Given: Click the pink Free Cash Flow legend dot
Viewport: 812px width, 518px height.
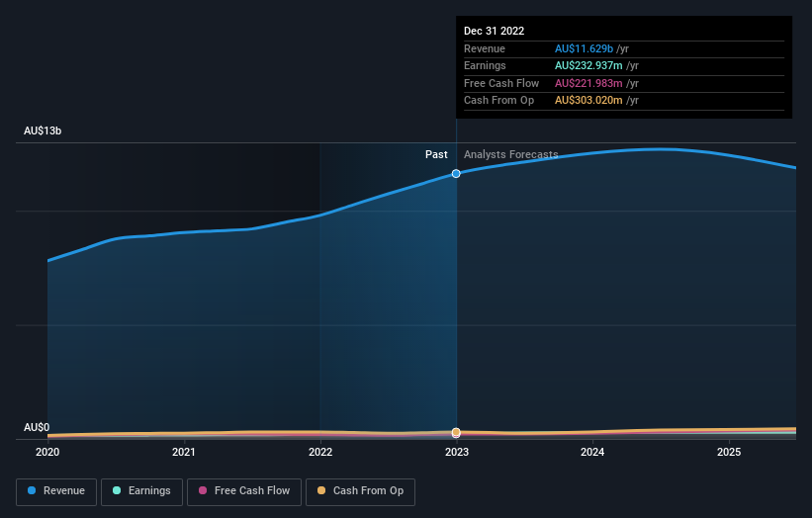Looking at the screenshot, I should [203, 490].
